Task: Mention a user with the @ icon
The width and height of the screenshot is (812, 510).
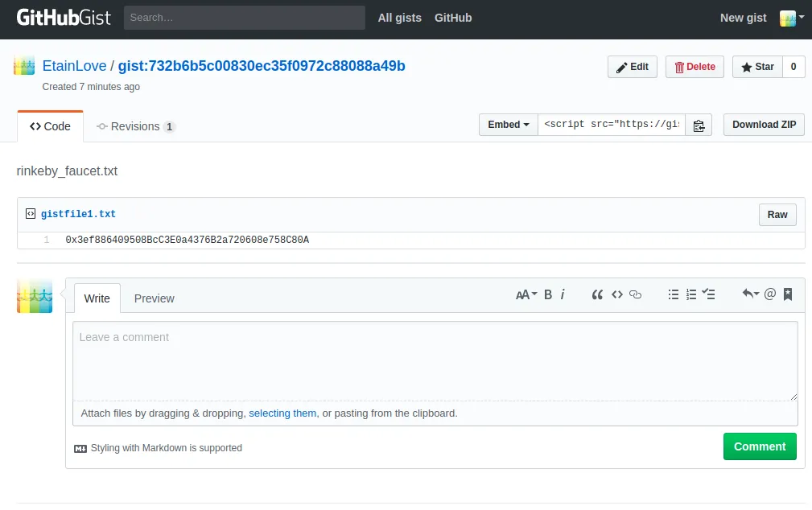Action: point(770,294)
